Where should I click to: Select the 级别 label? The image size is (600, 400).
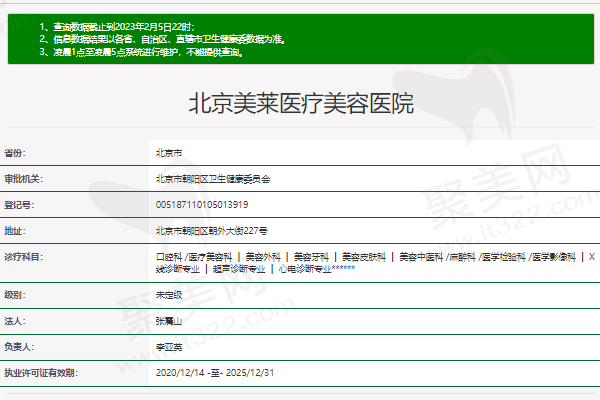pyautogui.click(x=15, y=295)
